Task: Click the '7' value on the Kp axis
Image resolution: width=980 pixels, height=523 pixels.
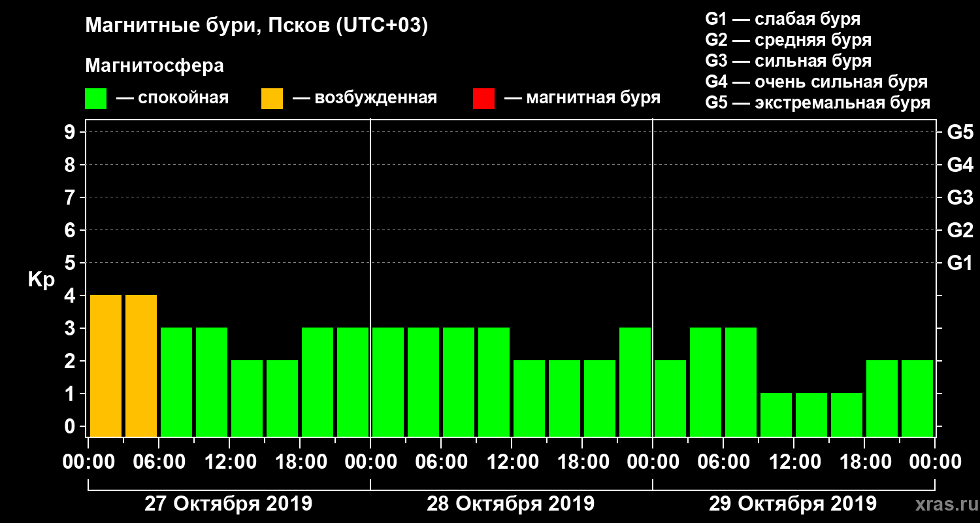Action: [x=71, y=197]
